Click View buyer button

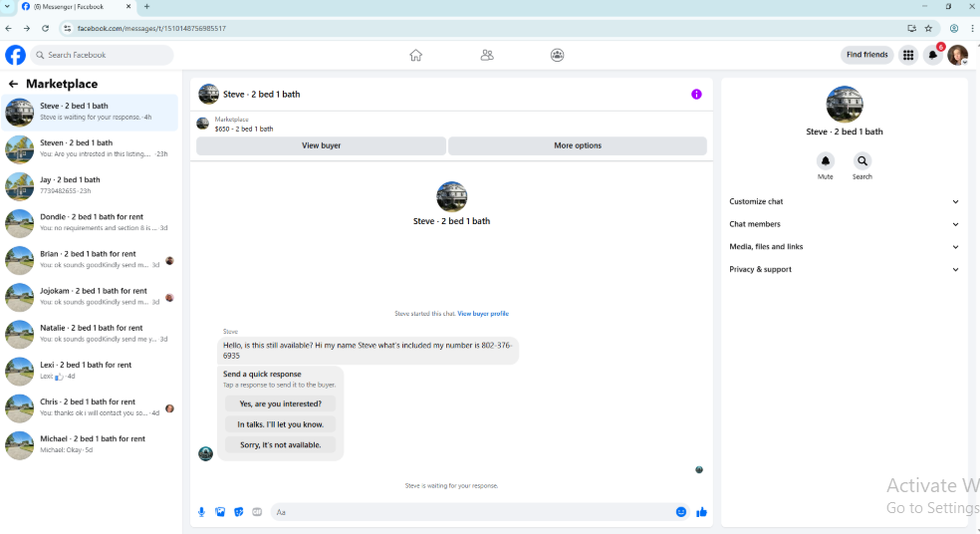pyautogui.click(x=322, y=145)
